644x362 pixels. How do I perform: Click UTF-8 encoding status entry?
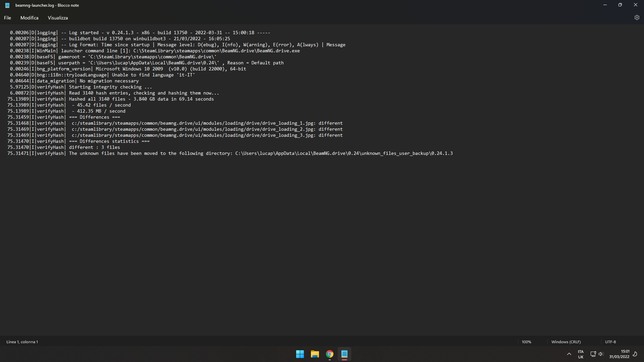pos(610,342)
